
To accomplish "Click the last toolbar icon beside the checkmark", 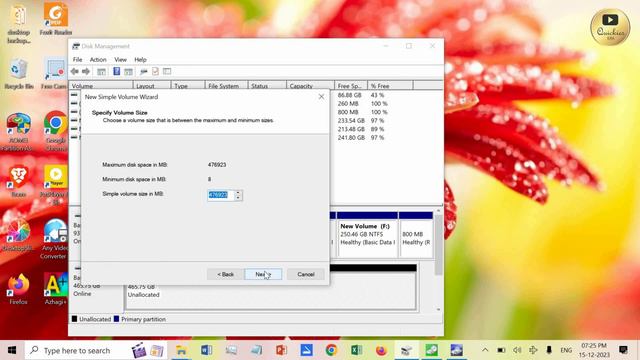I will click(167, 71).
